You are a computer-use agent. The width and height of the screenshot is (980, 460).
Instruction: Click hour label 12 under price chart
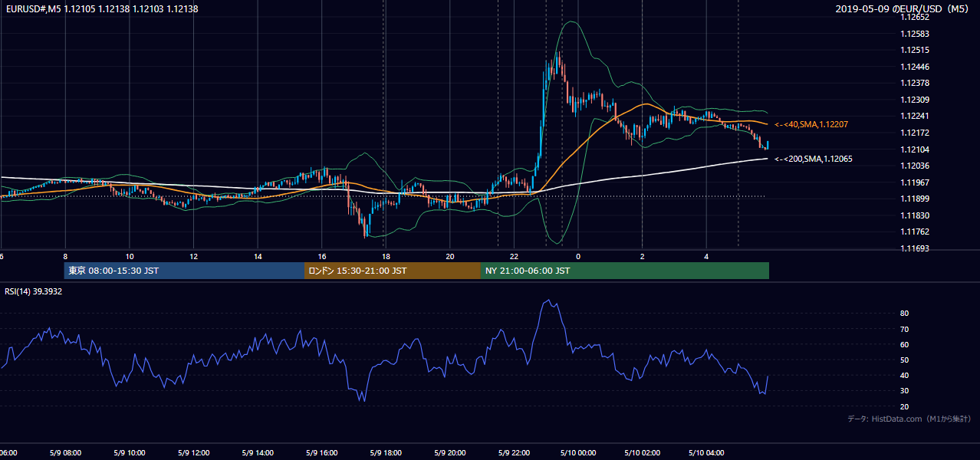pyautogui.click(x=194, y=257)
